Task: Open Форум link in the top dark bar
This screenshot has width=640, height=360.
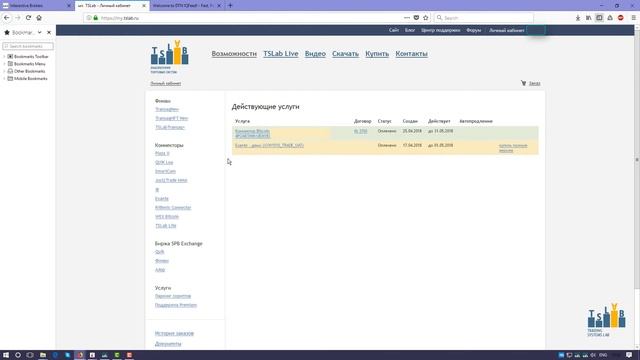Action: [473, 30]
